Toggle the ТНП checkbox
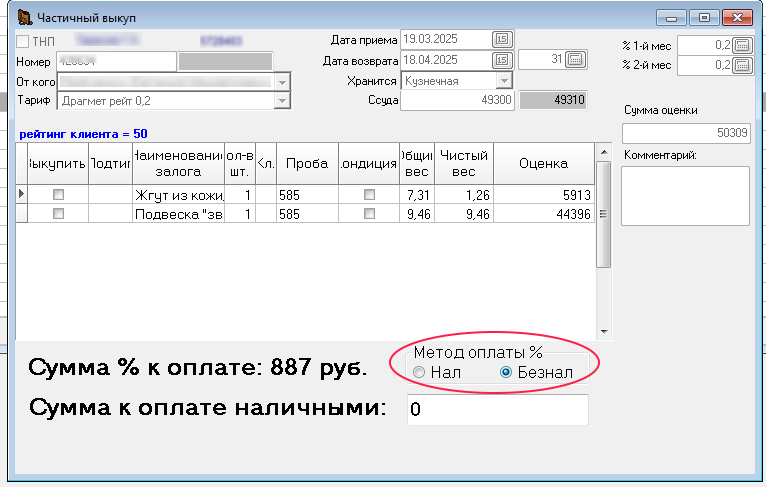Screen dimensions: 766x487 22,41
